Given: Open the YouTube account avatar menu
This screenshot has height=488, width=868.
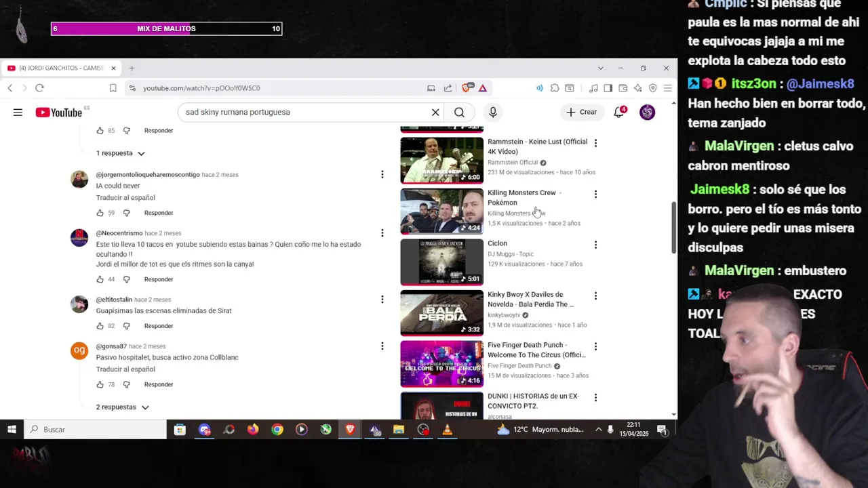Looking at the screenshot, I should point(647,112).
